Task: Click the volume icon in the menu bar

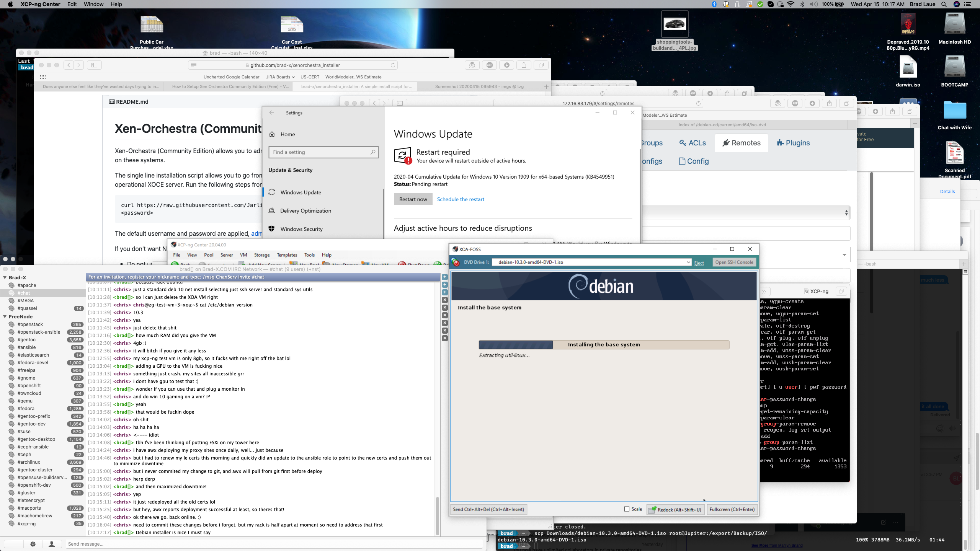Action: point(813,4)
